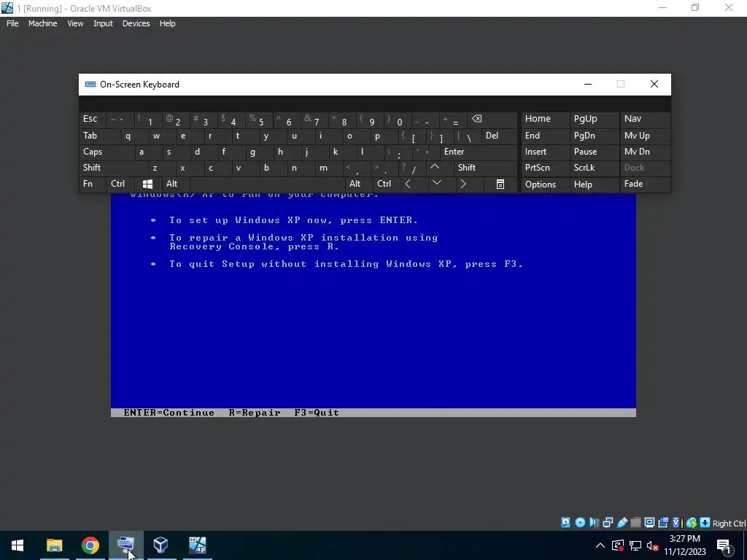Click the shared folders status icon
The image size is (747, 560).
click(635, 522)
